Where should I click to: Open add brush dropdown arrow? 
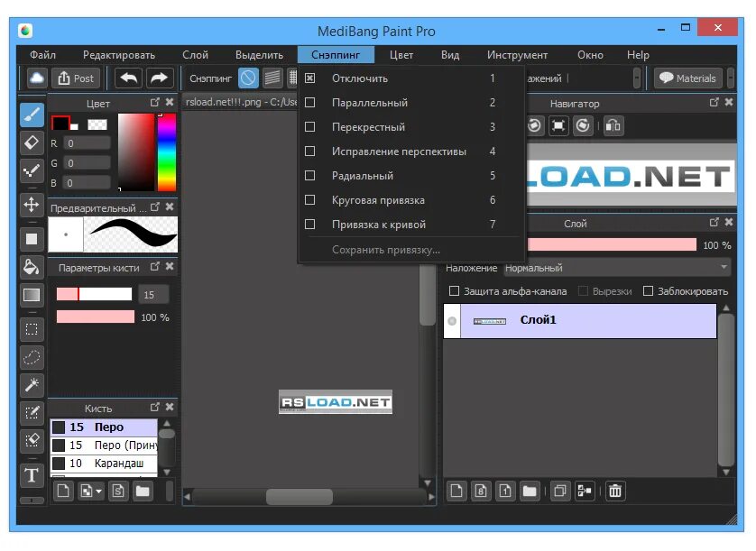click(99, 491)
